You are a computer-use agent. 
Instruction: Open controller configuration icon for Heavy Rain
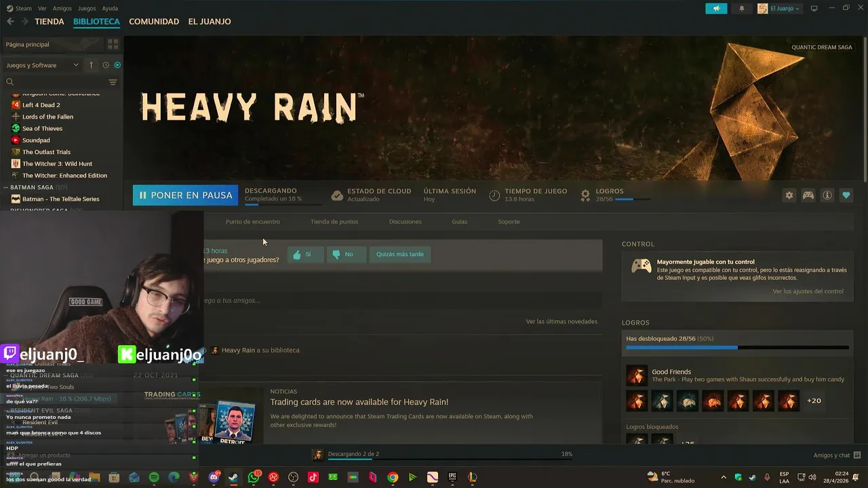808,195
